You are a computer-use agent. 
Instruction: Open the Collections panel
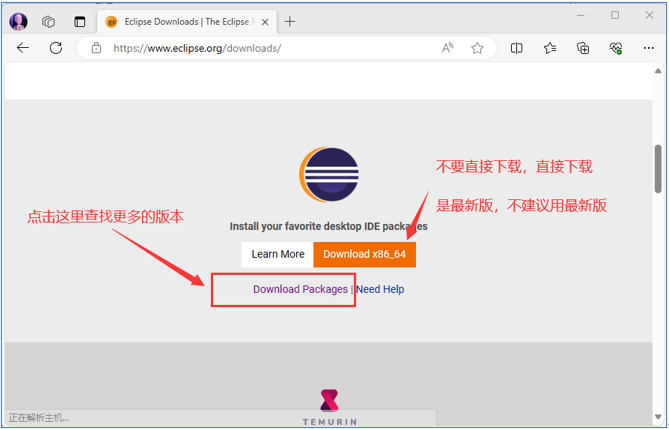click(583, 48)
